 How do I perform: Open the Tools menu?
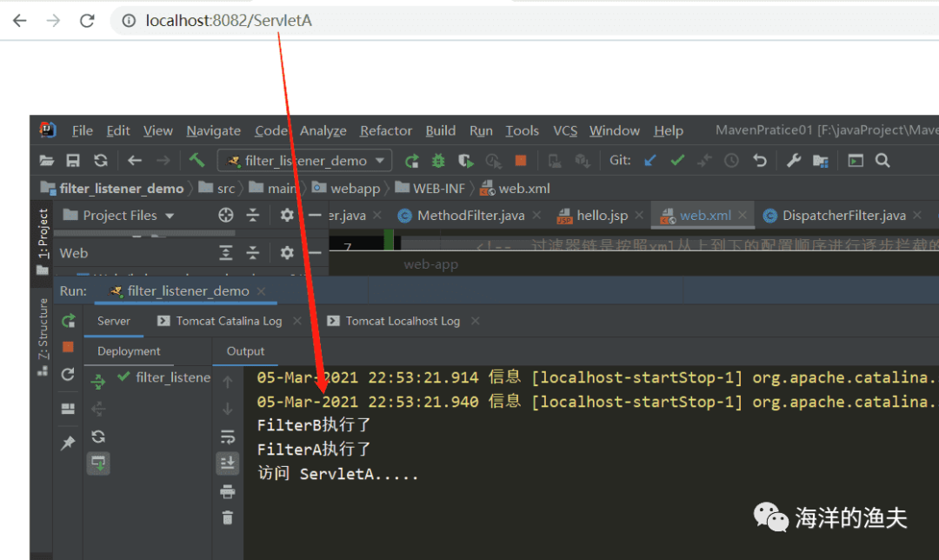[x=522, y=130]
